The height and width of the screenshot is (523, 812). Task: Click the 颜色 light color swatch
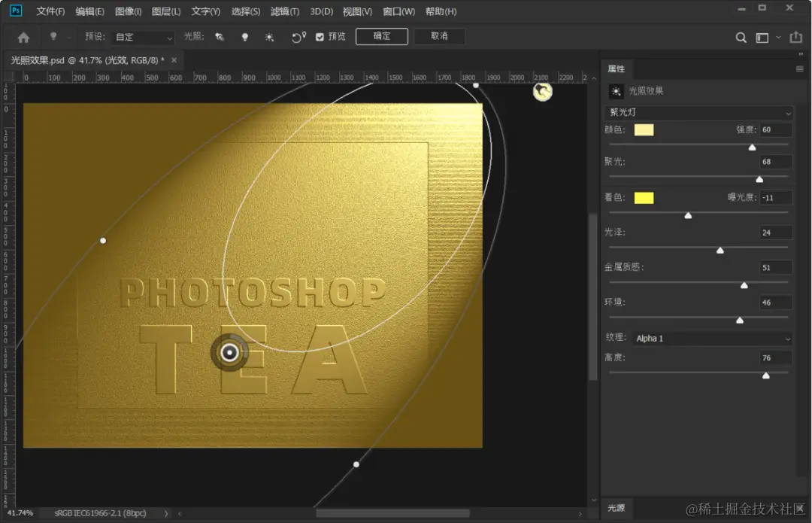(x=644, y=129)
